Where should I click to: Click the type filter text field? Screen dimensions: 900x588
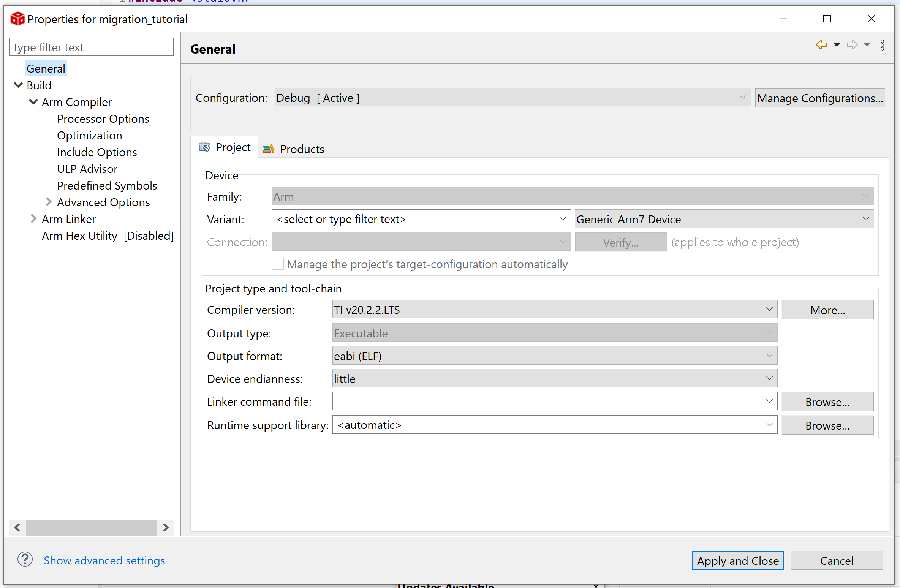click(x=91, y=47)
